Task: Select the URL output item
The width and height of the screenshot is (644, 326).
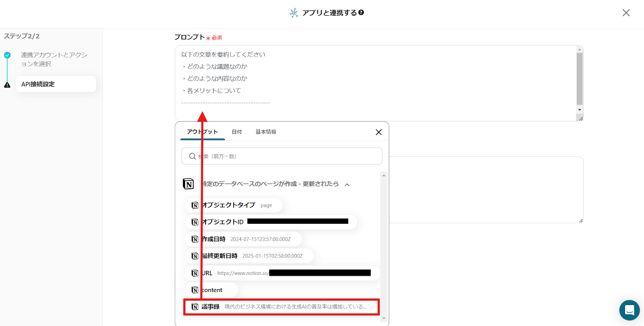Action: 282,273
